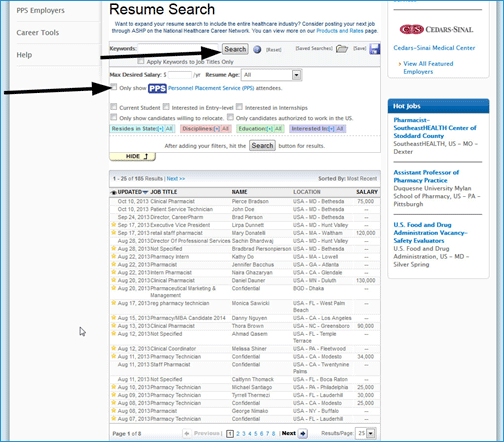The image size is (504, 442).
Task: Check Only show PPS attendees box
Action: point(114,87)
